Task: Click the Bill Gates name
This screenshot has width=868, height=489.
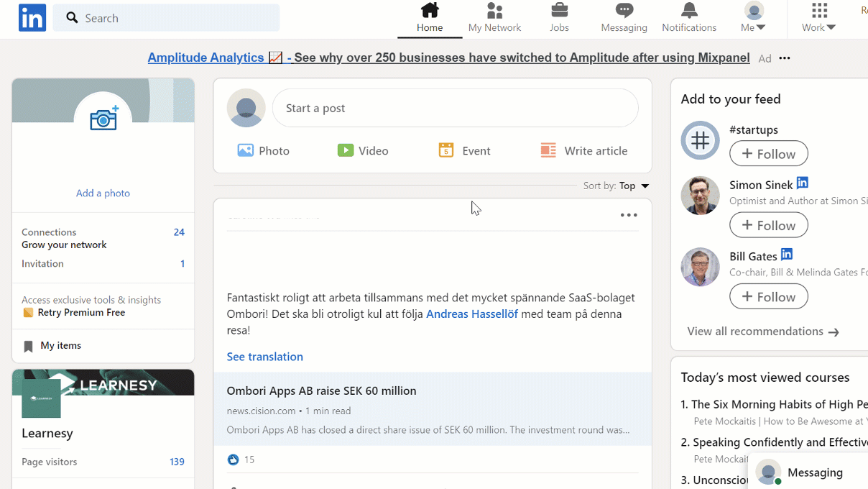Action: [x=753, y=256]
